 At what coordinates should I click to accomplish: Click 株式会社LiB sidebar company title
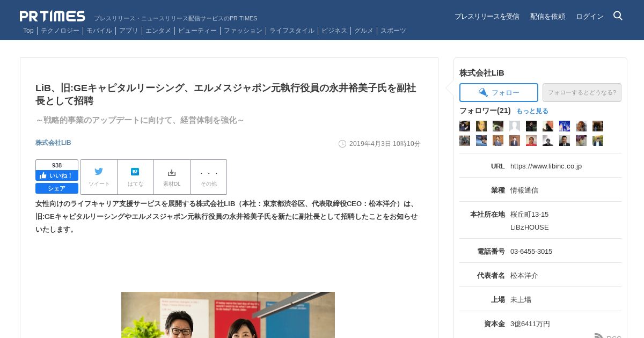pos(482,73)
